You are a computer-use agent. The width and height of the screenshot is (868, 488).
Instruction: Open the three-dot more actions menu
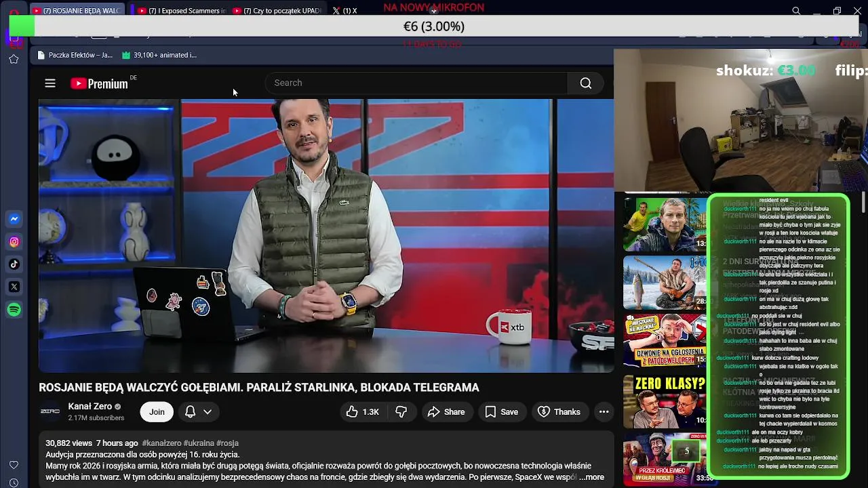click(x=604, y=411)
